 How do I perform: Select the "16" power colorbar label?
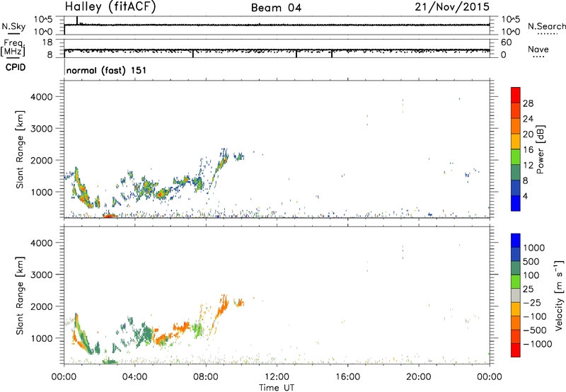click(528, 150)
